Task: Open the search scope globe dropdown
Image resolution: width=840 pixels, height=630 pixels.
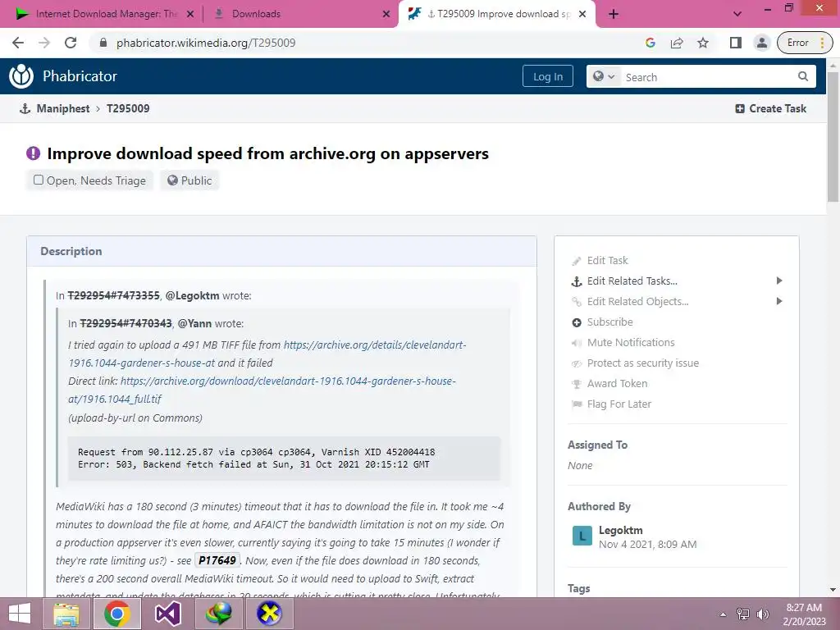Action: pyautogui.click(x=604, y=76)
